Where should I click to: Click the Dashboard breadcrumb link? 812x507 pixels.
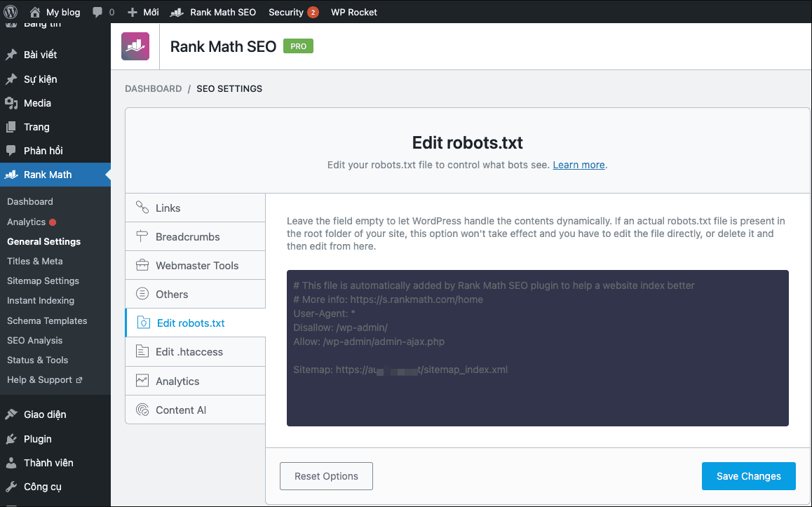click(x=153, y=89)
